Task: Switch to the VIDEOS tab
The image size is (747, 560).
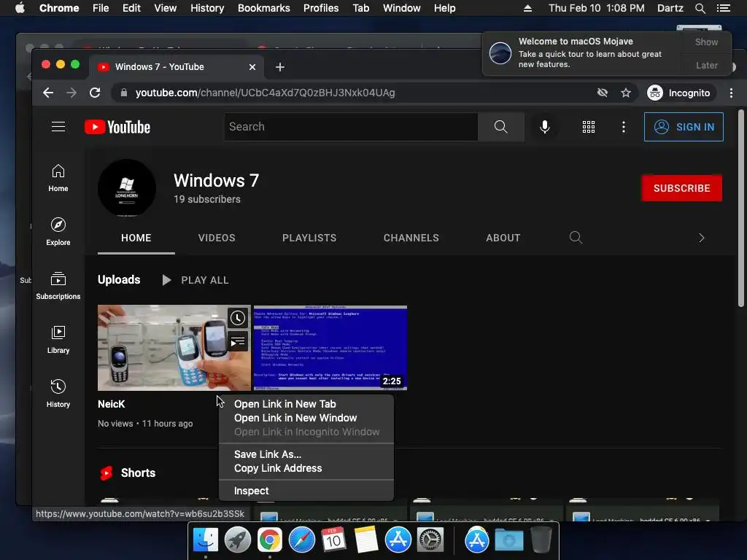Action: 217,238
